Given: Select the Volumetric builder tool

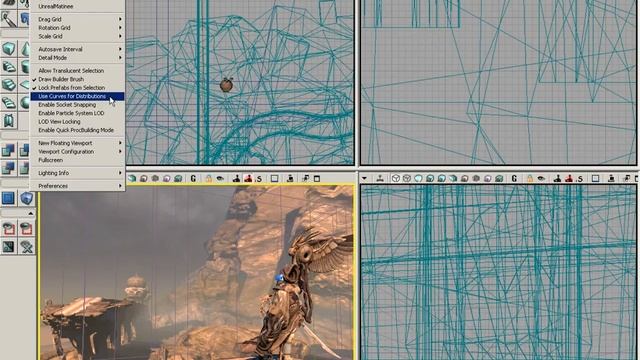Looking at the screenshot, I should [x=8, y=120].
